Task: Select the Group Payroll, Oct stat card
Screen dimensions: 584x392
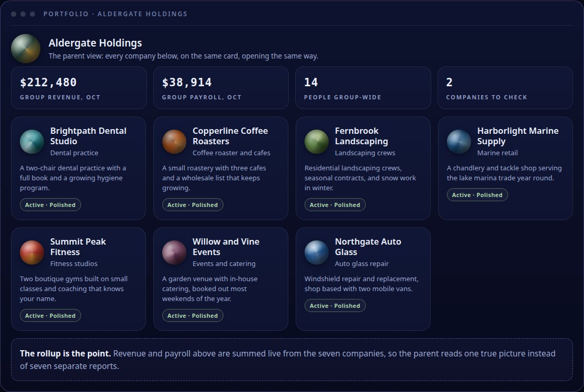Action: tap(221, 88)
